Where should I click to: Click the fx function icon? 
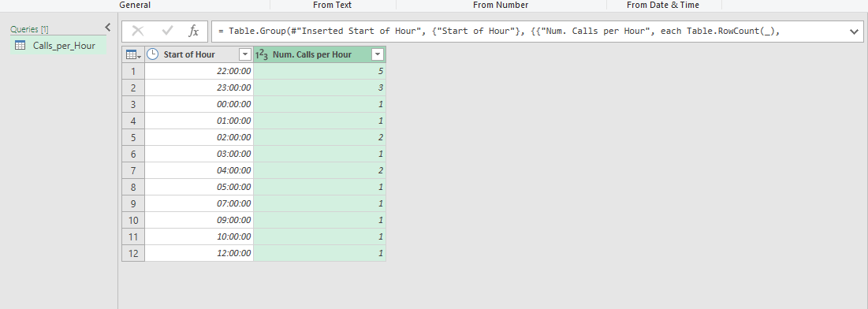[x=194, y=31]
